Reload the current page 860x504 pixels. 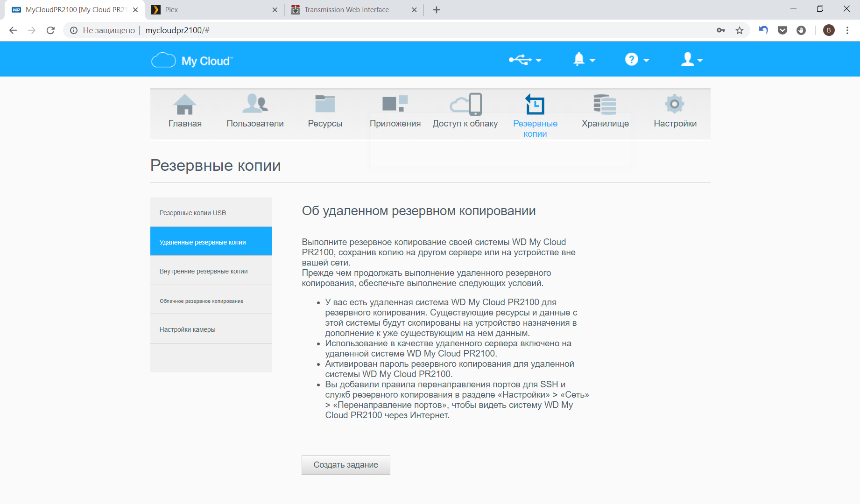(50, 30)
